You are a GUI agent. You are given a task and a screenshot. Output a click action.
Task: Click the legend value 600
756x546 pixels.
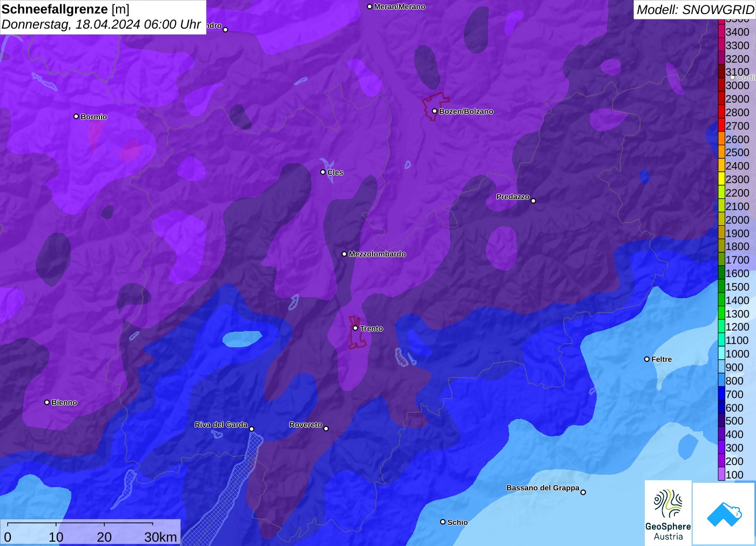734,408
